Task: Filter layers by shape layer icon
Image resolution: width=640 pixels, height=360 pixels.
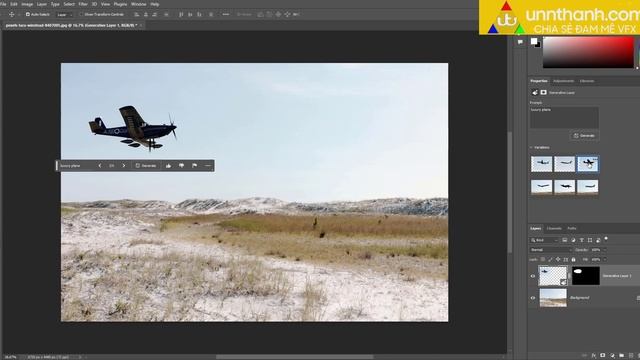Action: pyautogui.click(x=590, y=240)
